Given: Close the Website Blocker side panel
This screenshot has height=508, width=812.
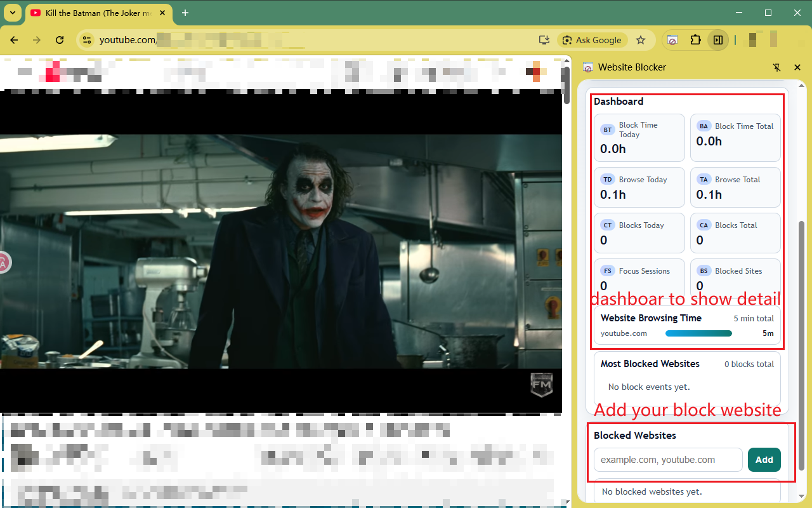Looking at the screenshot, I should click(x=797, y=67).
